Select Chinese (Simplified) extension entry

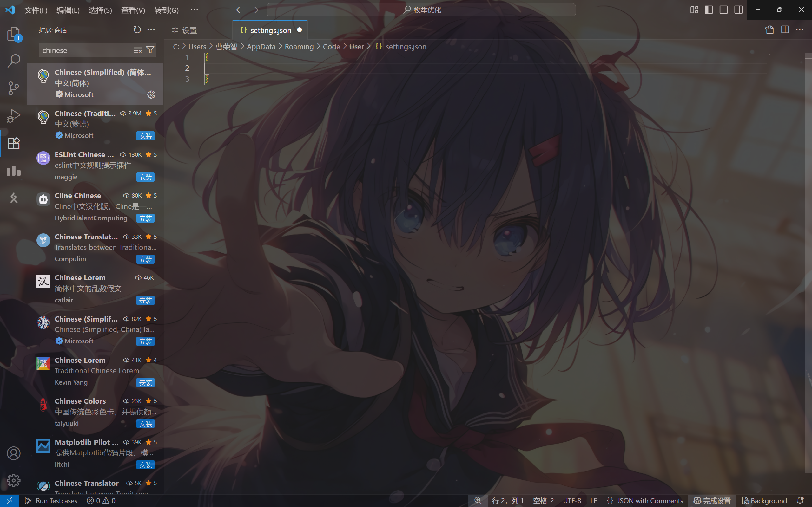pyautogui.click(x=95, y=84)
